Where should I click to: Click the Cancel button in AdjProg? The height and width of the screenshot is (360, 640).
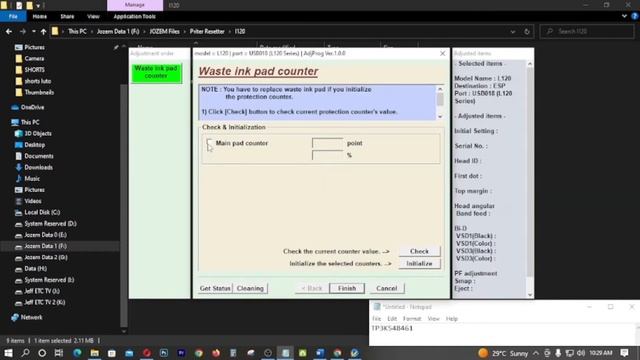click(x=387, y=288)
